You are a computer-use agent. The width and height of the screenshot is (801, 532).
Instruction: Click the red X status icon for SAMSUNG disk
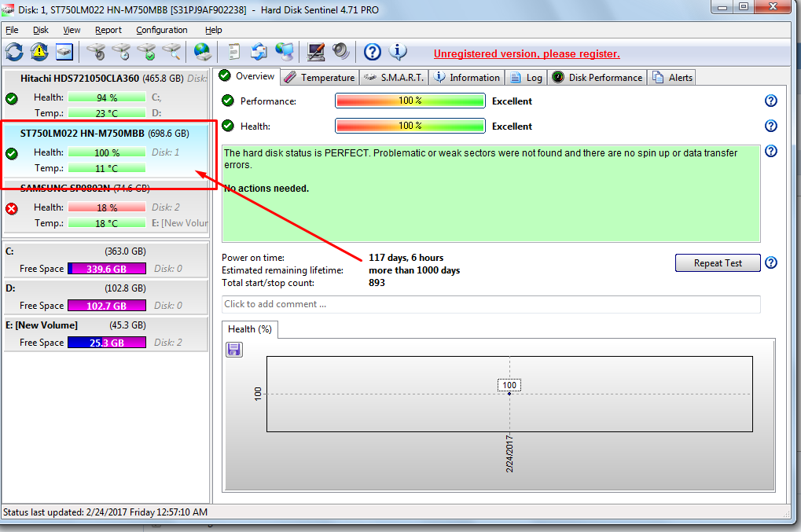pos(12,208)
